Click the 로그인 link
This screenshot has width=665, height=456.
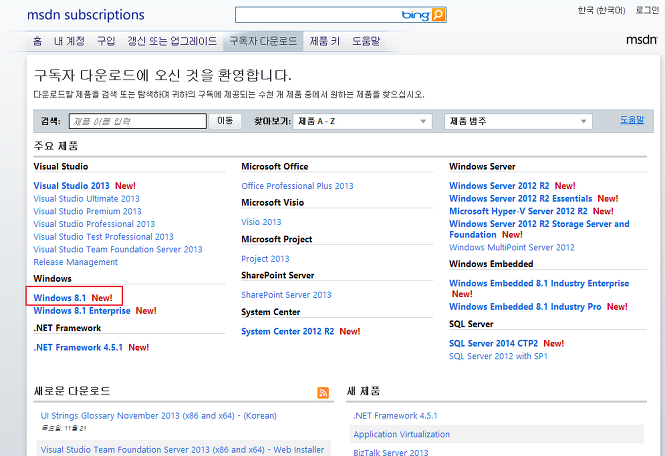click(x=647, y=10)
